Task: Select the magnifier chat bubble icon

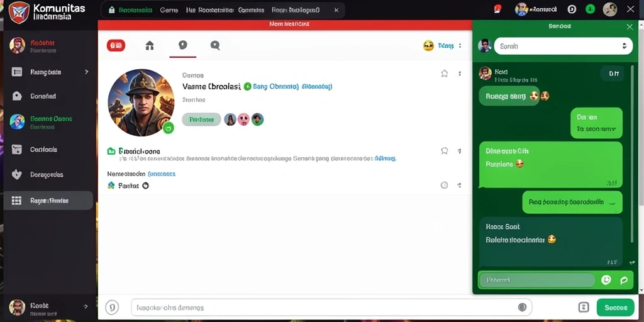Action: (215, 45)
